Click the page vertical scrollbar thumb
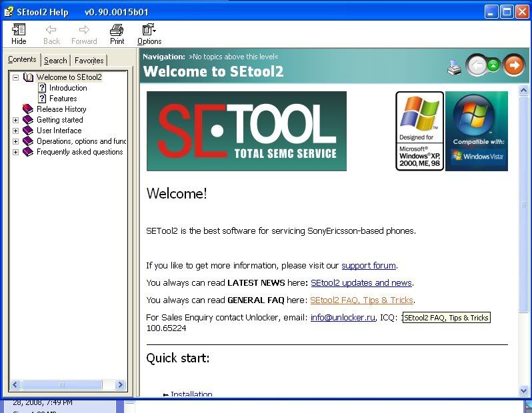532x413 pixels. (x=523, y=204)
